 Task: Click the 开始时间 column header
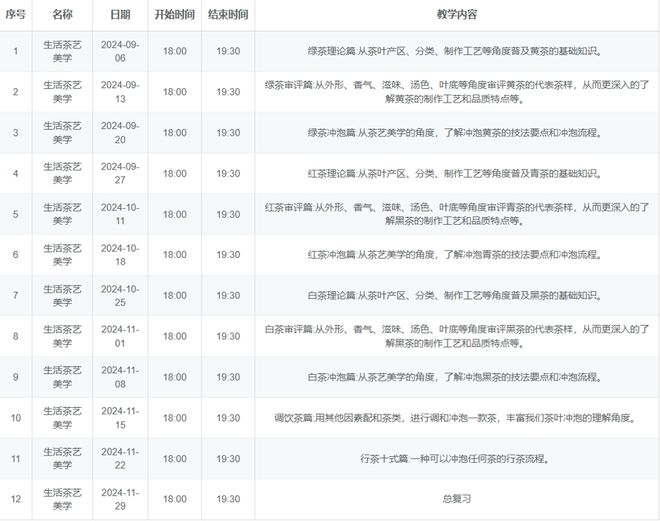pos(174,15)
